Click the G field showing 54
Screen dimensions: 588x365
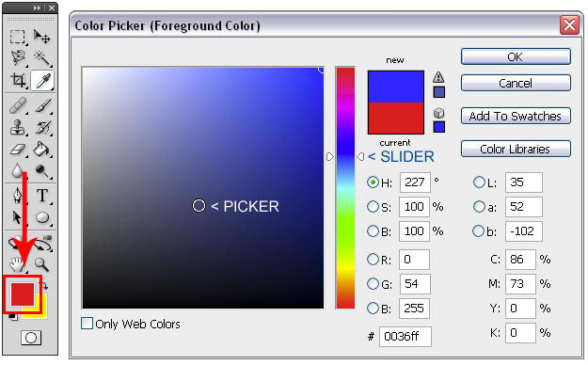[415, 283]
